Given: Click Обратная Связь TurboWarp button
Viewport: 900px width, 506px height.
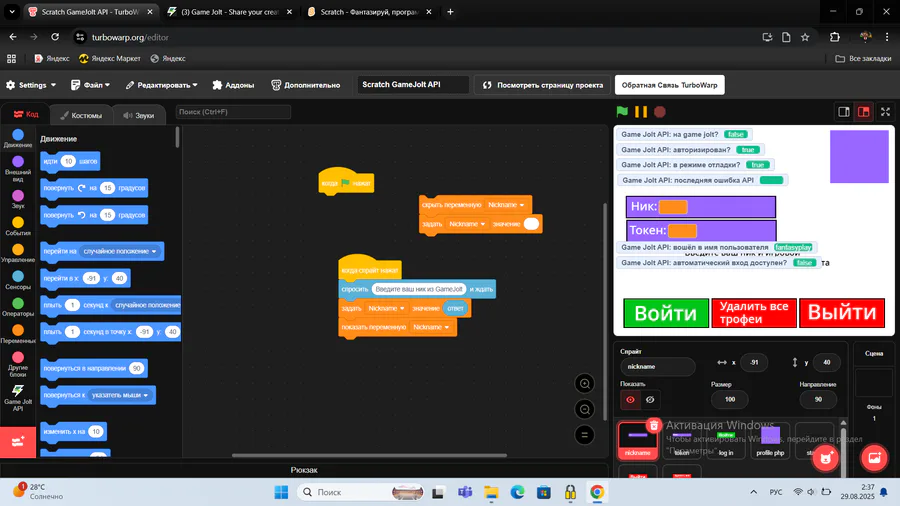Looking at the screenshot, I should coord(669,85).
